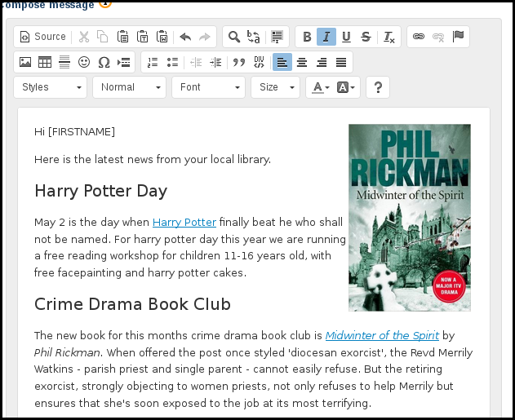515x420 pixels.
Task: Toggle Underline formatting
Action: pos(346,37)
